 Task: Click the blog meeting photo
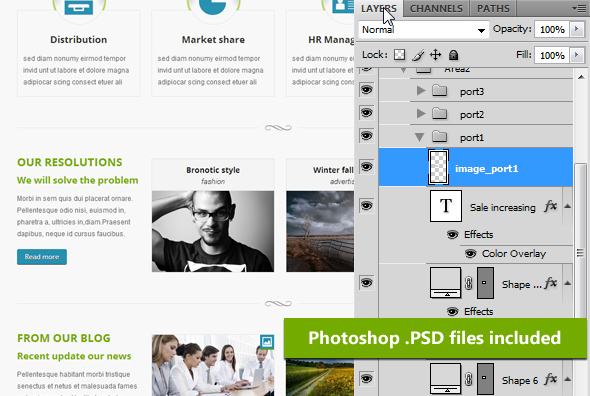[x=213, y=365]
